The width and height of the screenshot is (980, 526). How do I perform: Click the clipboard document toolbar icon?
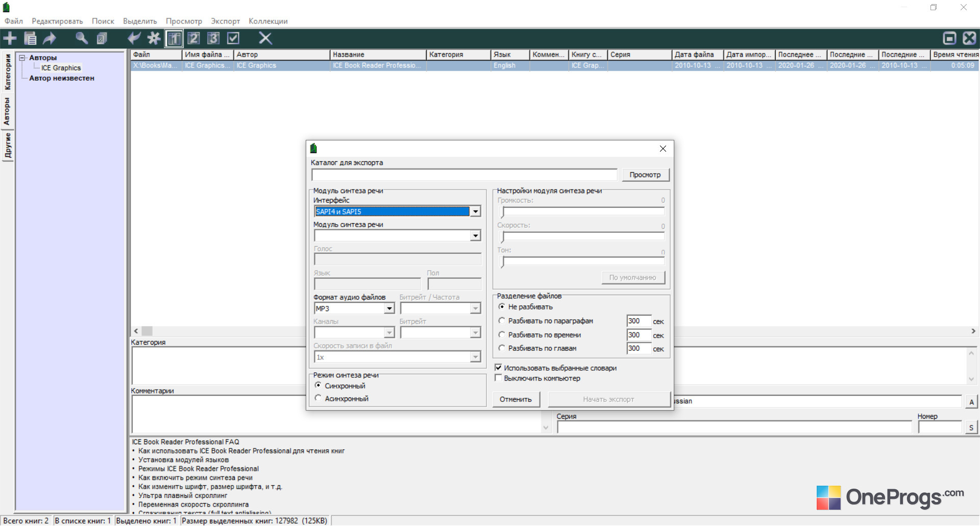pos(30,38)
